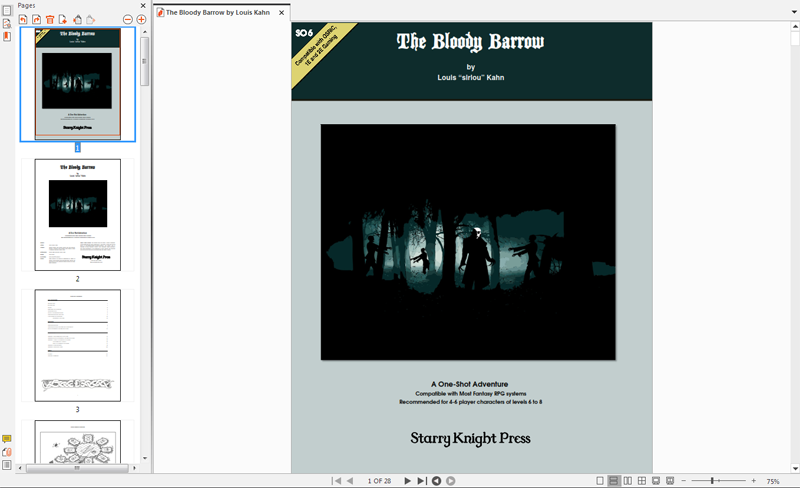Image resolution: width=800 pixels, height=488 pixels.
Task: Click the insert page icon
Action: 63,19
